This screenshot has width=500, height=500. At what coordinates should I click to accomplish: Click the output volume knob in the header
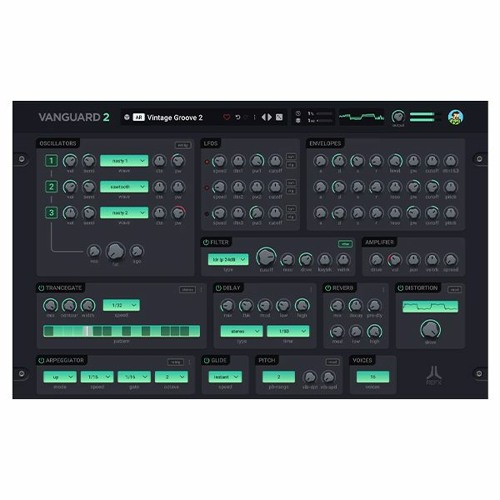pos(398,117)
